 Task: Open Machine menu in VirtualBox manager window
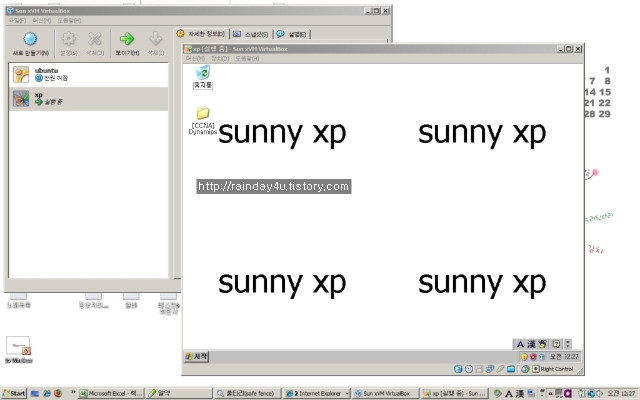coord(42,20)
